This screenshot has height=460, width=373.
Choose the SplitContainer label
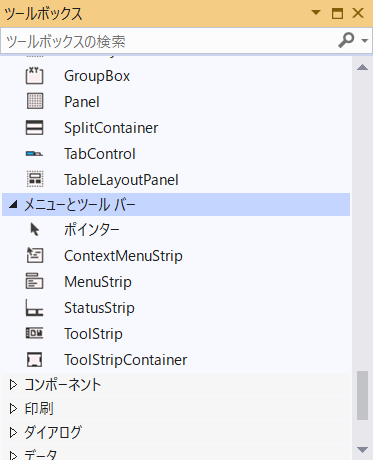coord(111,128)
